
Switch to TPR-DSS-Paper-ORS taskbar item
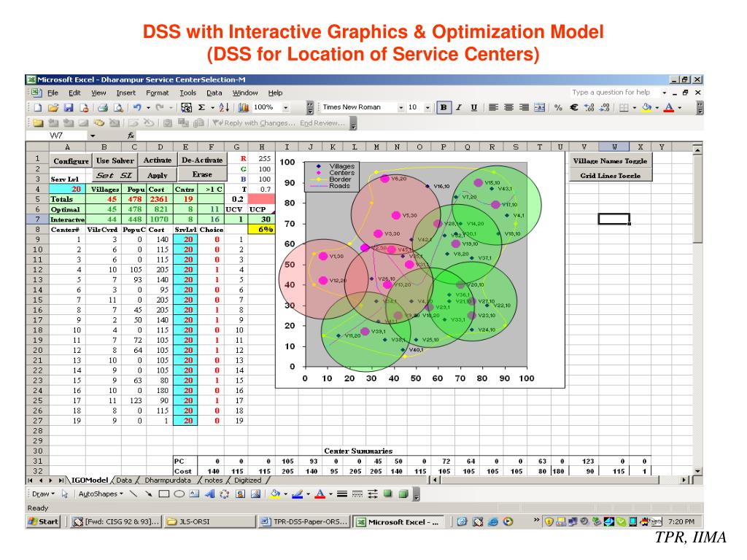click(x=304, y=522)
